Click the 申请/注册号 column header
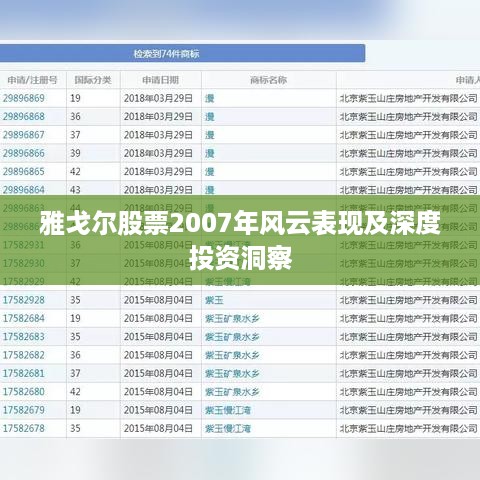Image resolution: width=480 pixels, height=480 pixels. [32, 80]
